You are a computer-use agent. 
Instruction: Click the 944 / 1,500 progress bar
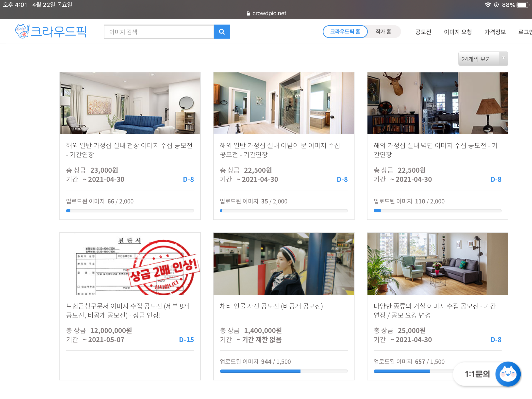[284, 371]
